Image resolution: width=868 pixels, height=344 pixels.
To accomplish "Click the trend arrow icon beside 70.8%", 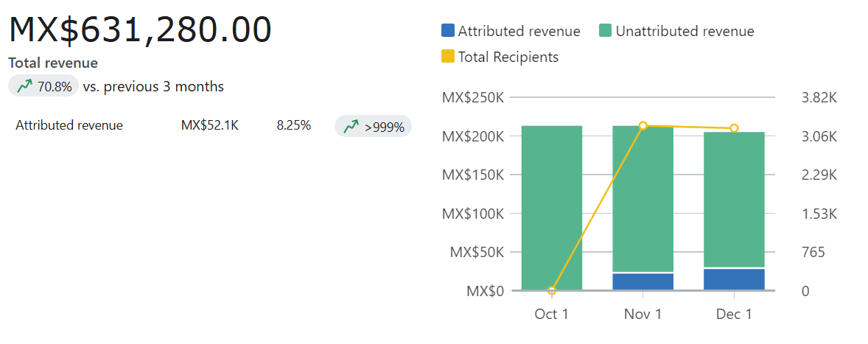I will coord(24,86).
